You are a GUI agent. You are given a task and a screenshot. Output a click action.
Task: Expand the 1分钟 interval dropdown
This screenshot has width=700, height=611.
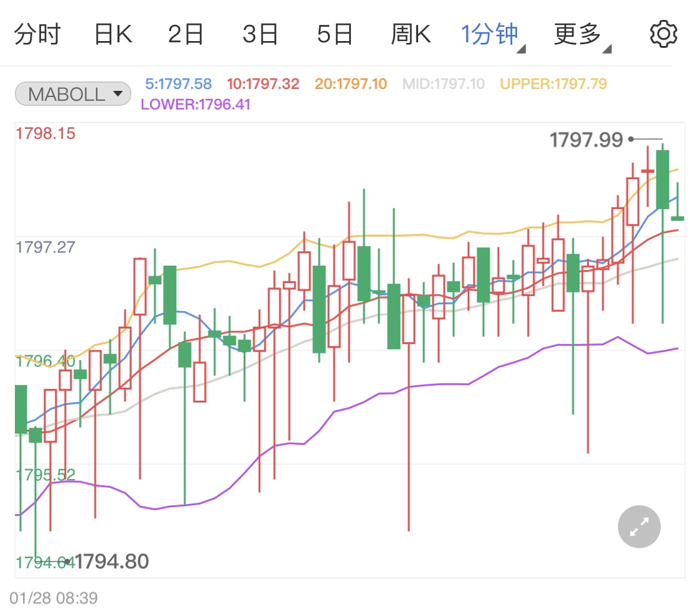coord(492,34)
